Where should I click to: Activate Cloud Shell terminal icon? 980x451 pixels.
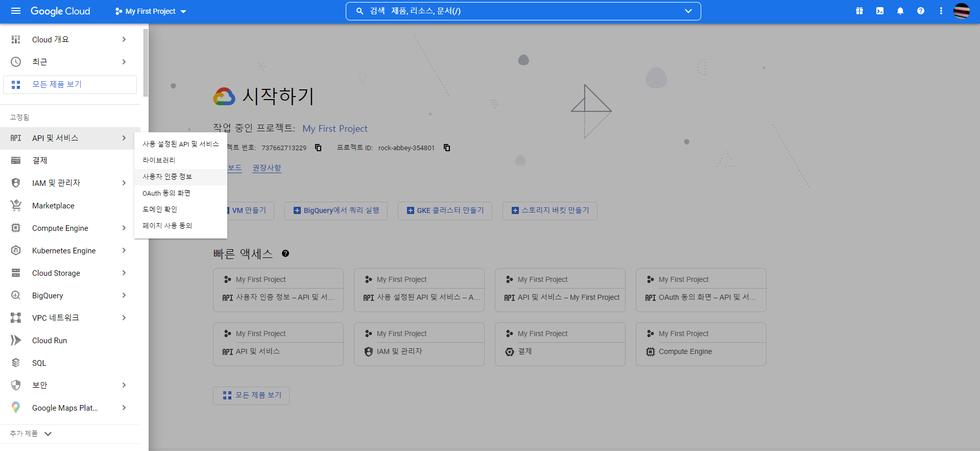tap(880, 11)
